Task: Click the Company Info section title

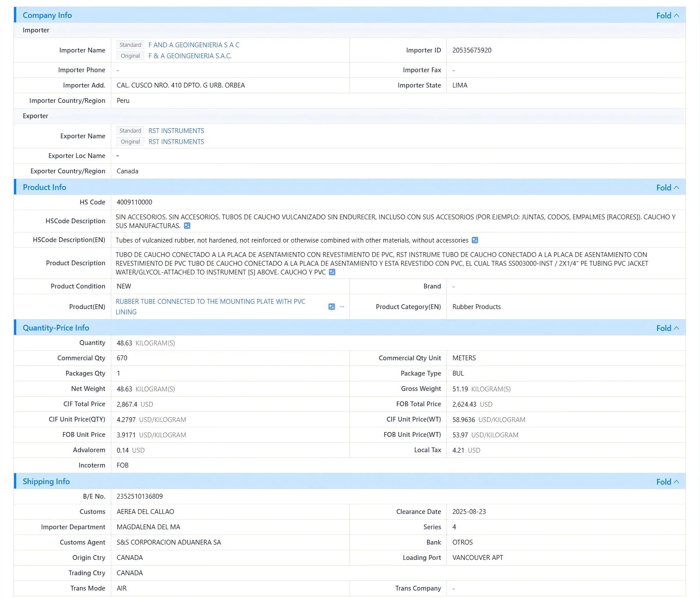Action: (47, 15)
